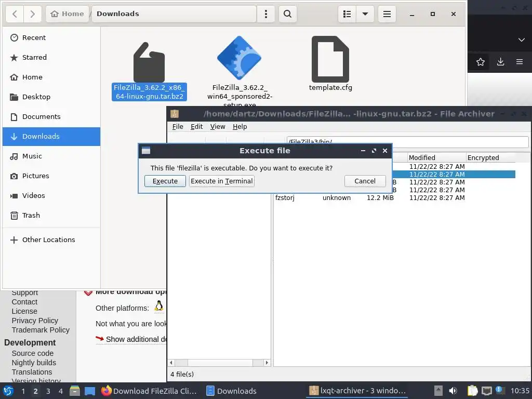The height and width of the screenshot is (399, 532).
Task: Click the bookmark star in Firefox
Action: click(x=480, y=62)
